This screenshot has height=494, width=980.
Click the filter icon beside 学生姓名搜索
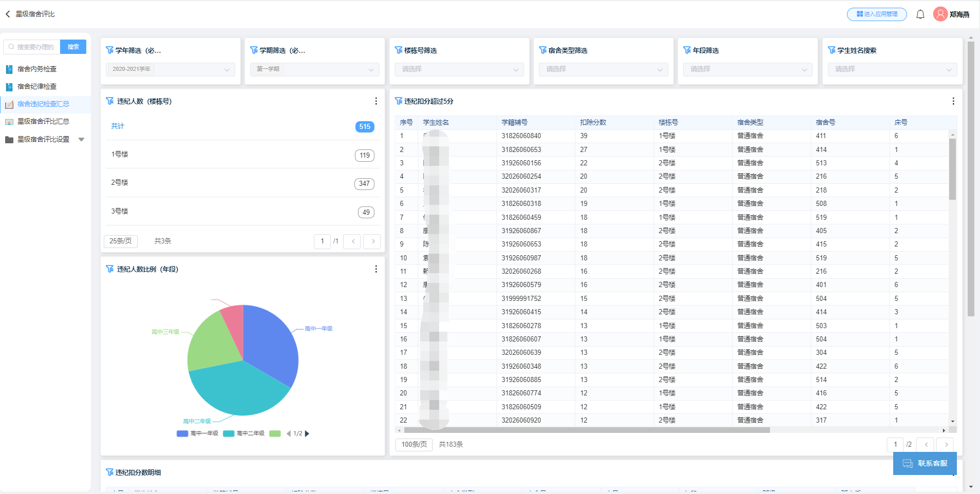(832, 50)
